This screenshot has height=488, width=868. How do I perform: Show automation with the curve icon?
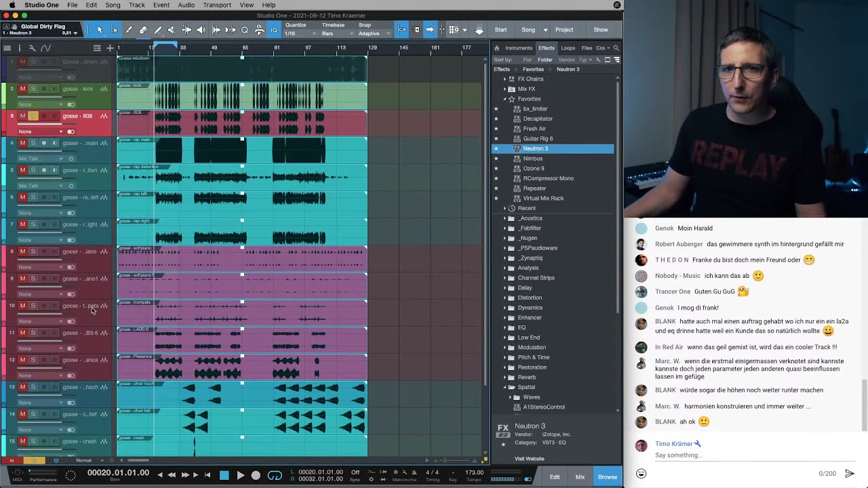(x=45, y=48)
